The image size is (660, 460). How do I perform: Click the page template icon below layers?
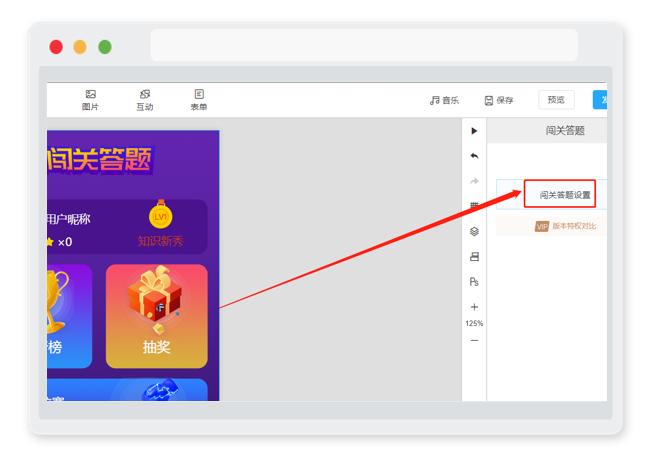pyautogui.click(x=474, y=257)
